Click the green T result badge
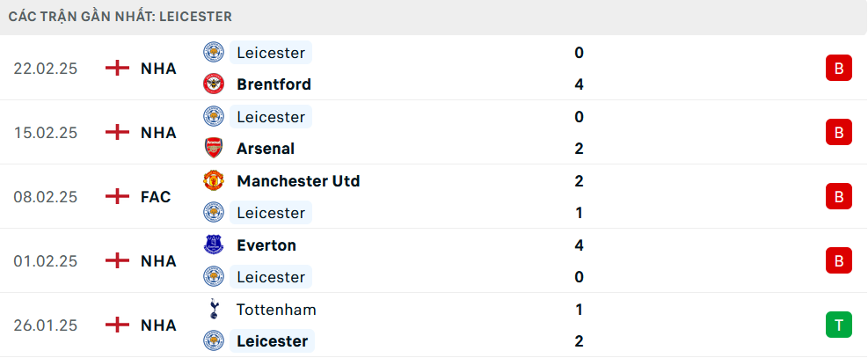This screenshot has width=868, height=358. coord(838,325)
